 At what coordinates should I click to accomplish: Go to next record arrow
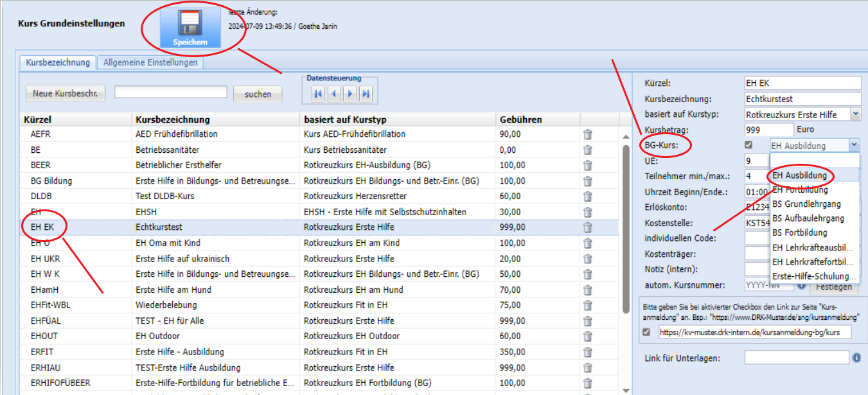pyautogui.click(x=350, y=94)
